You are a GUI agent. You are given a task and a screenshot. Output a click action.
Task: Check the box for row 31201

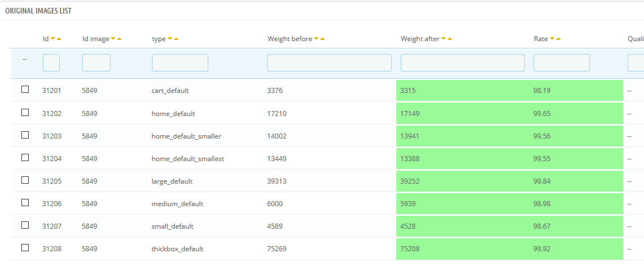pos(25,90)
